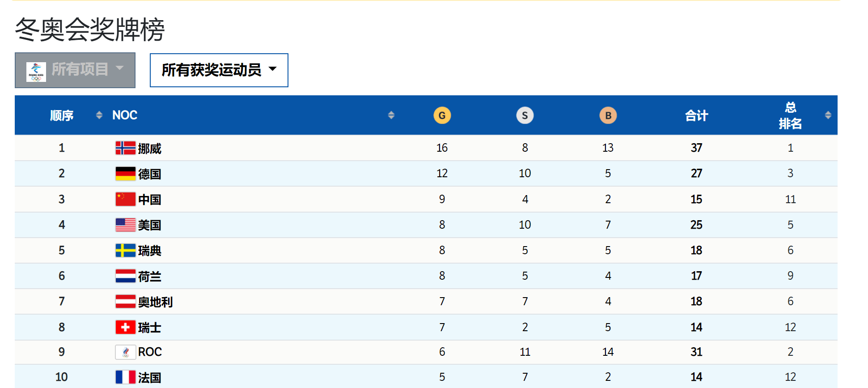Open the 奥地利 country link

pyautogui.click(x=155, y=302)
